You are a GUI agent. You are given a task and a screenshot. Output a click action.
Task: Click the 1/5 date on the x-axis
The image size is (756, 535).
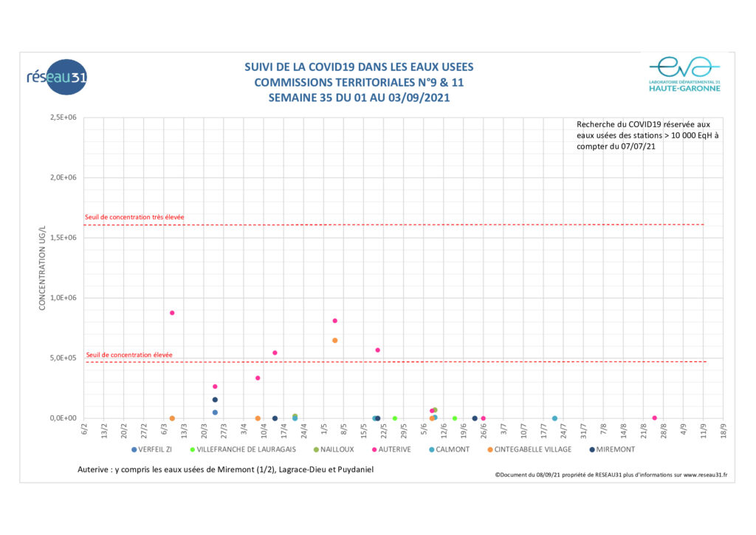click(324, 429)
